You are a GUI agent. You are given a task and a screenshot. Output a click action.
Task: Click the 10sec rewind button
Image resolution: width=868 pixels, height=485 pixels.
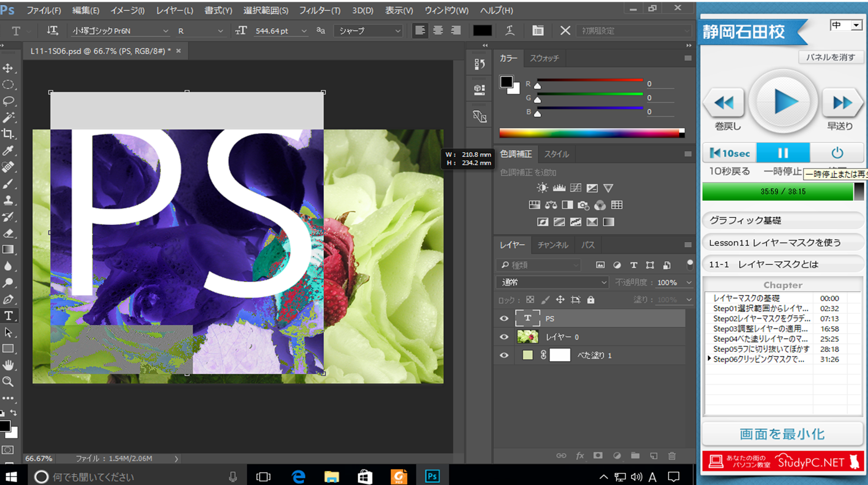(730, 153)
